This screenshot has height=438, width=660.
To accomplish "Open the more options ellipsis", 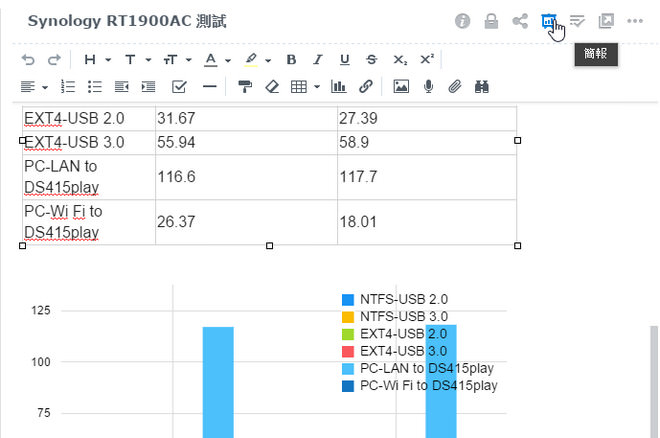I will [x=635, y=21].
